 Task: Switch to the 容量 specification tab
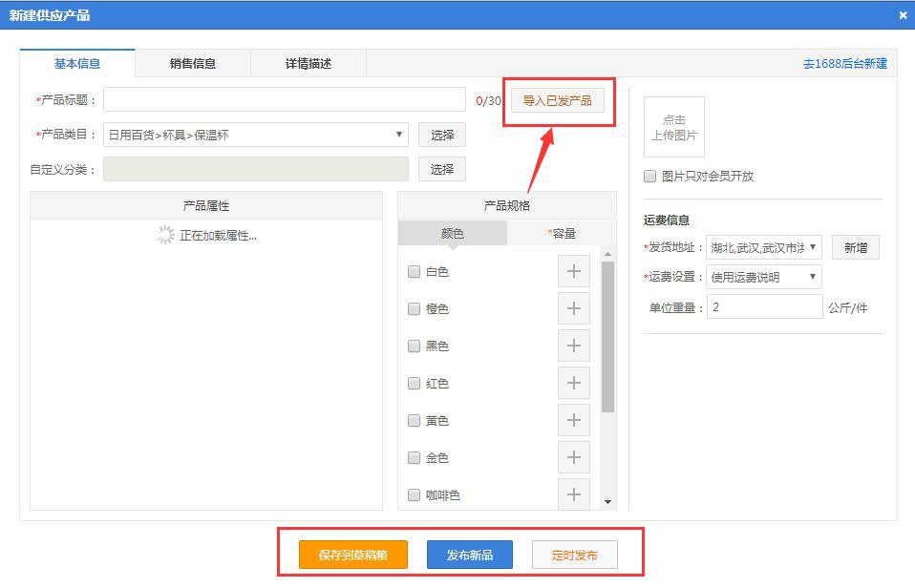(562, 233)
